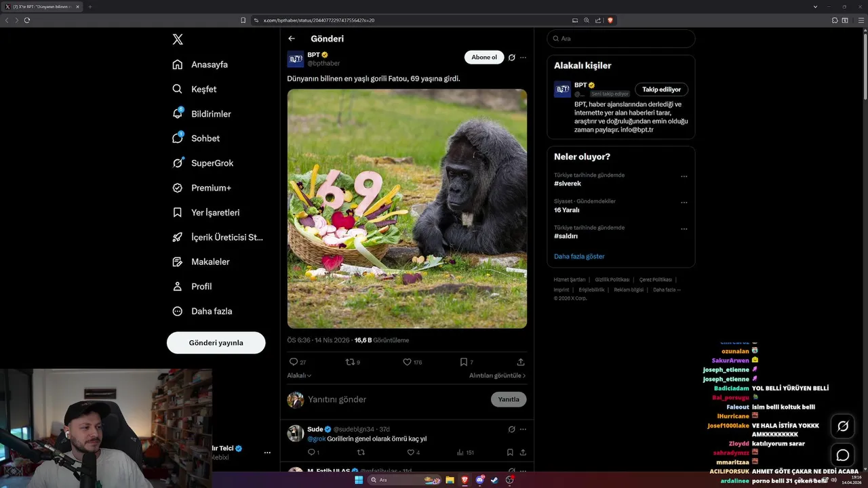
Task: Bookmark Sude's comment
Action: (510, 452)
